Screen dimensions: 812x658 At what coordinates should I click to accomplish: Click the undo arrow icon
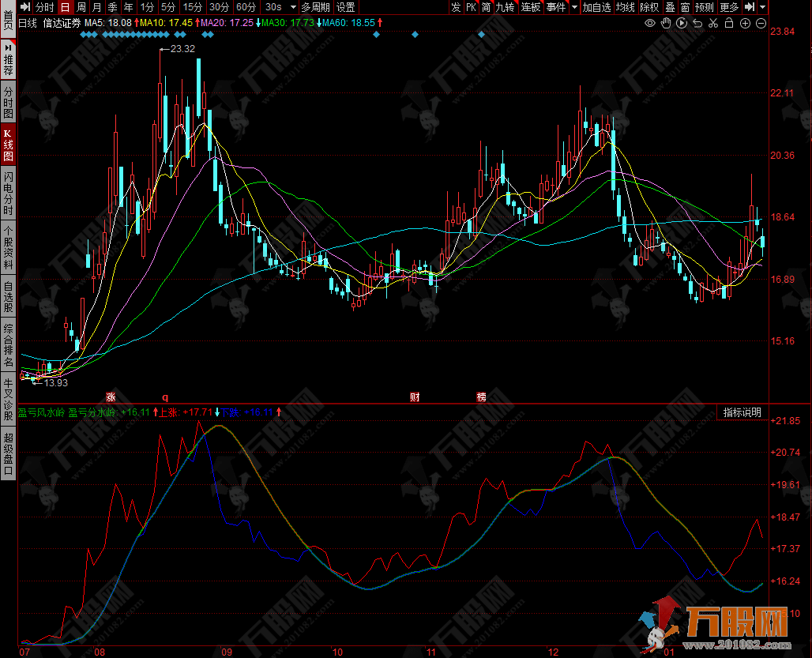tap(697, 23)
